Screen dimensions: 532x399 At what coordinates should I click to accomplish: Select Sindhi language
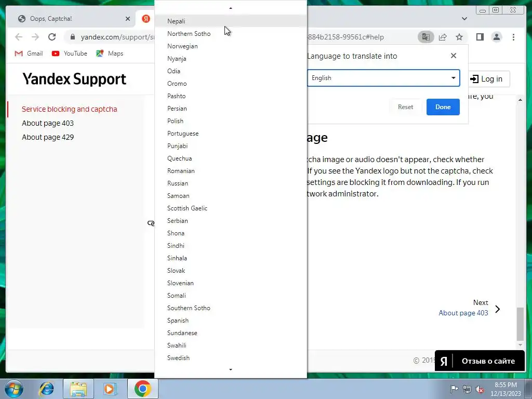click(231, 246)
